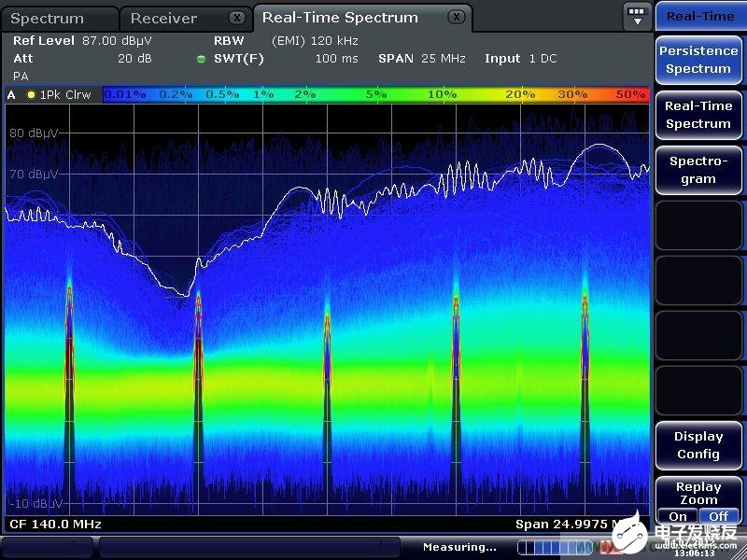Switch Replay Zoom to Off
This screenshot has width=747, height=560.
(x=718, y=516)
